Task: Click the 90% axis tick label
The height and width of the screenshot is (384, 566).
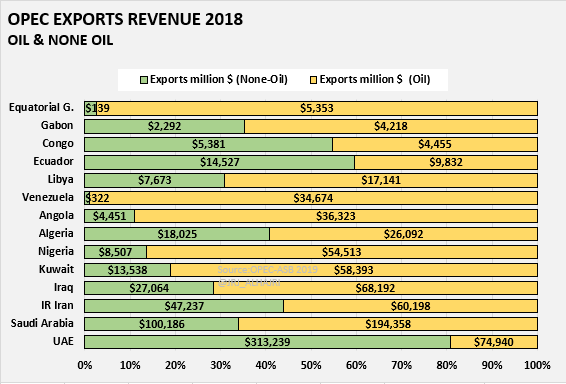Action: click(x=492, y=365)
